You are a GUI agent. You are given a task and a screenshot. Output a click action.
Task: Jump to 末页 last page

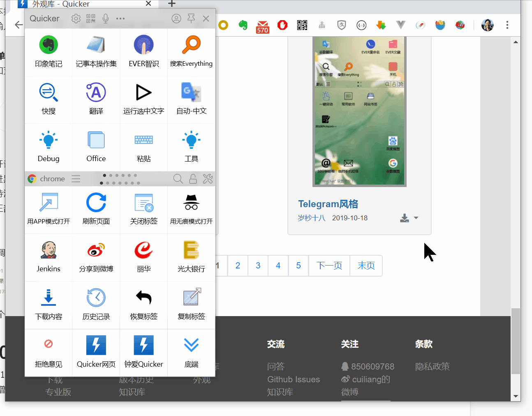[366, 266]
